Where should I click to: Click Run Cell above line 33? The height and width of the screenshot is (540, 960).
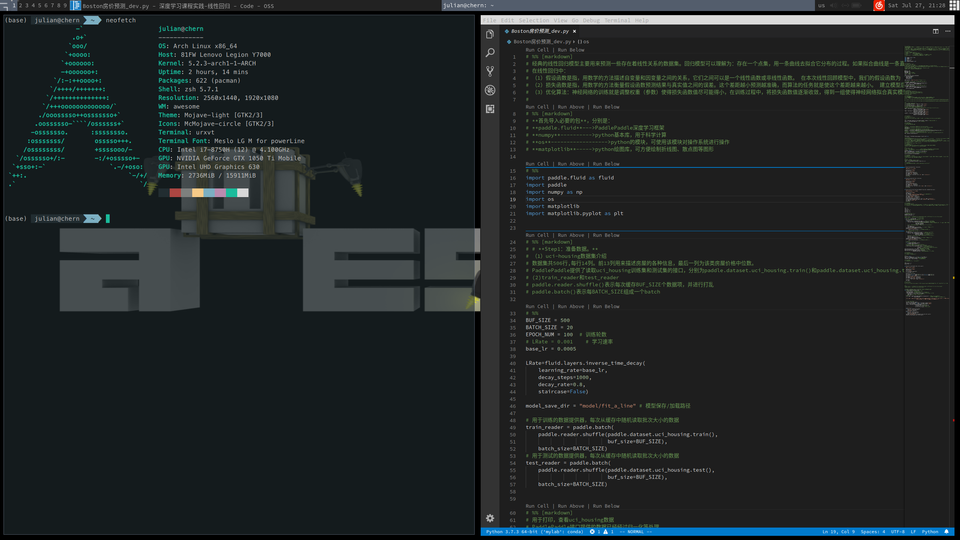538,307
